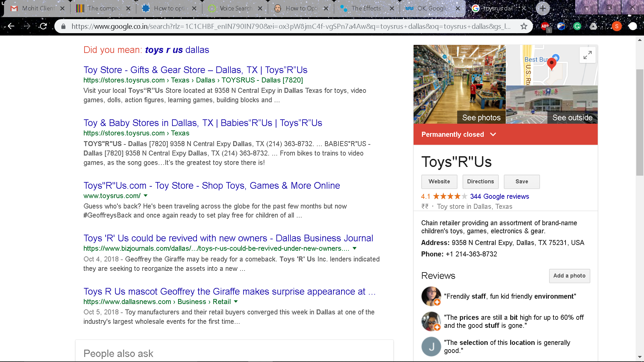Open 'prices are still a bit high' reviewer avatar
The image size is (644, 362).
tap(431, 321)
